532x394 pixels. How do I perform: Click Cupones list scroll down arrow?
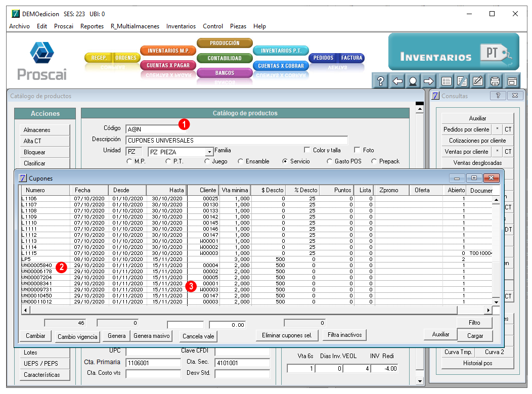coord(496,301)
